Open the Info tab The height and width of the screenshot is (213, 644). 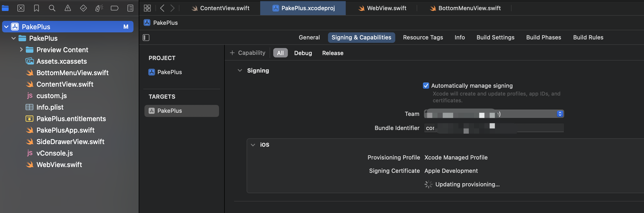pos(460,37)
